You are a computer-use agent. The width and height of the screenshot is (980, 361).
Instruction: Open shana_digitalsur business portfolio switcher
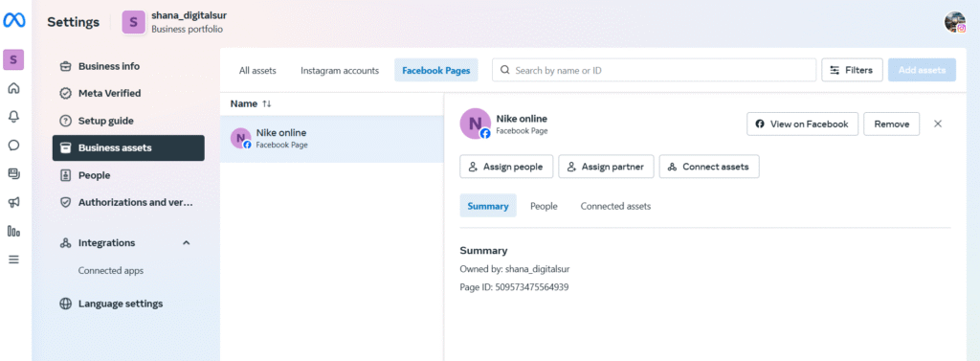coord(175,21)
